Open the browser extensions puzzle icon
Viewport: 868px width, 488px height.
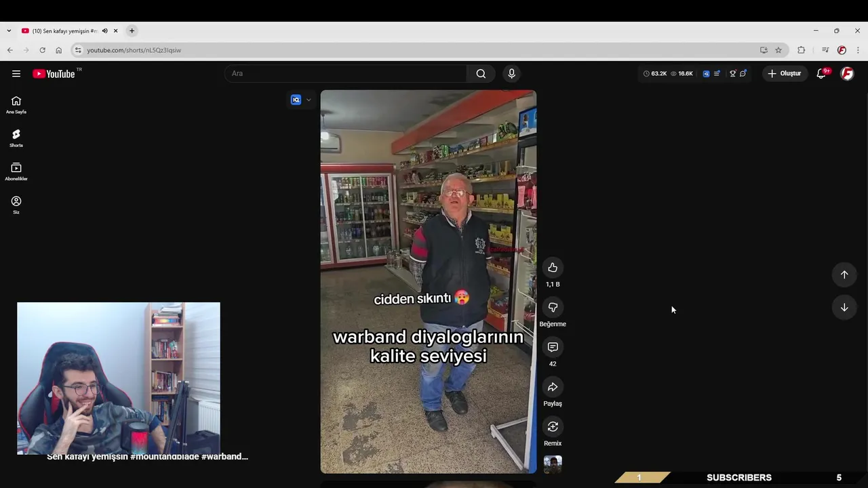click(801, 50)
